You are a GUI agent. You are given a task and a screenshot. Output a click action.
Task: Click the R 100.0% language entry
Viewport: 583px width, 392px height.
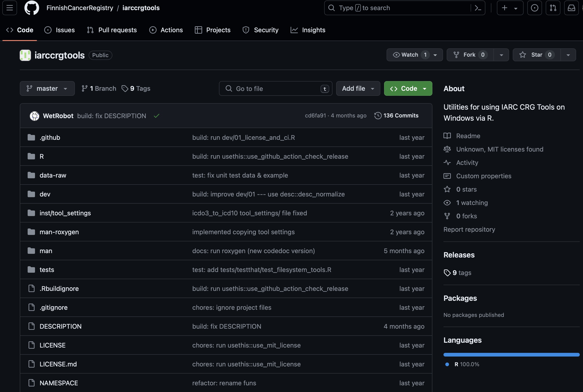(462, 364)
